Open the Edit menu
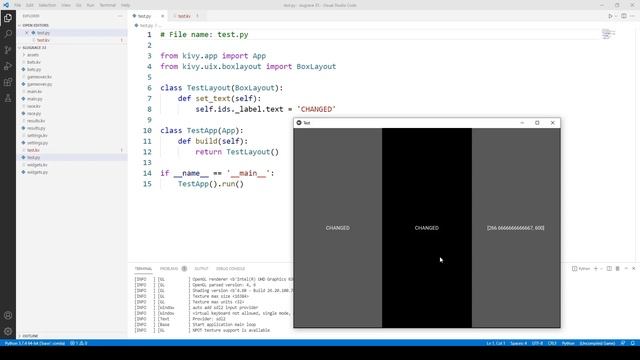Image resolution: width=640 pixels, height=360 pixels. point(30,5)
